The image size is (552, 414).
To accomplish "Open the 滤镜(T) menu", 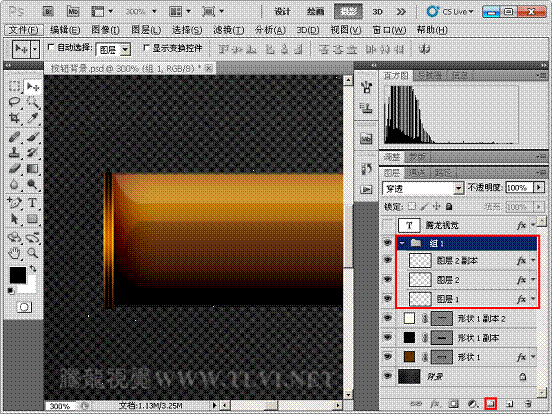I will click(x=228, y=30).
